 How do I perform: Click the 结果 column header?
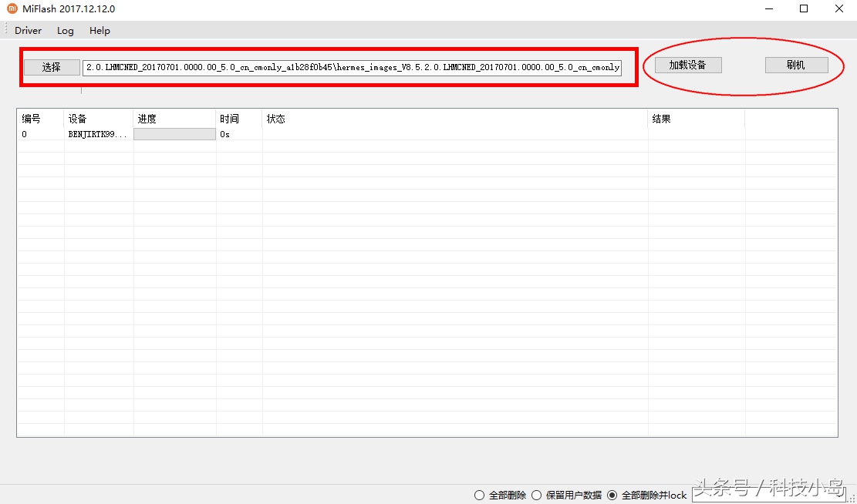[x=661, y=119]
